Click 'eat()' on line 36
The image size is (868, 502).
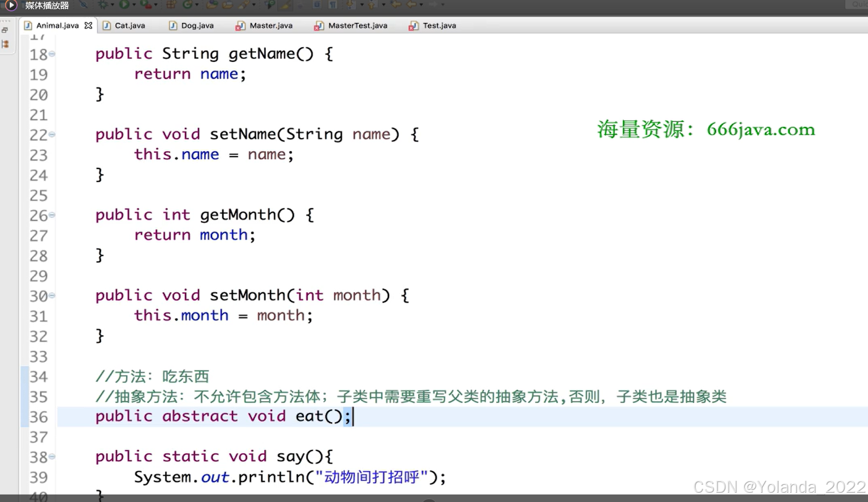[x=319, y=416]
